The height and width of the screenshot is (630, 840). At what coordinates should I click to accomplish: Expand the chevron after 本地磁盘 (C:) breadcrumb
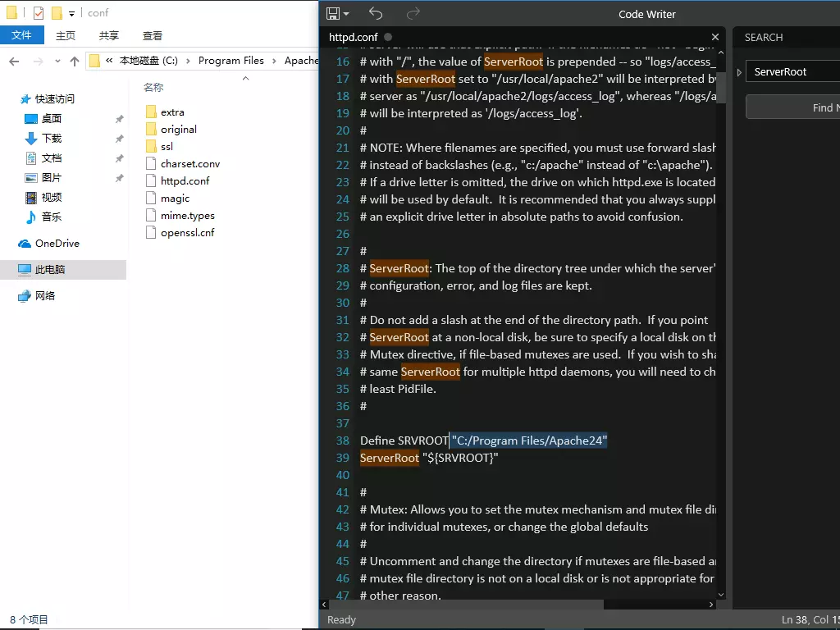[188, 61]
